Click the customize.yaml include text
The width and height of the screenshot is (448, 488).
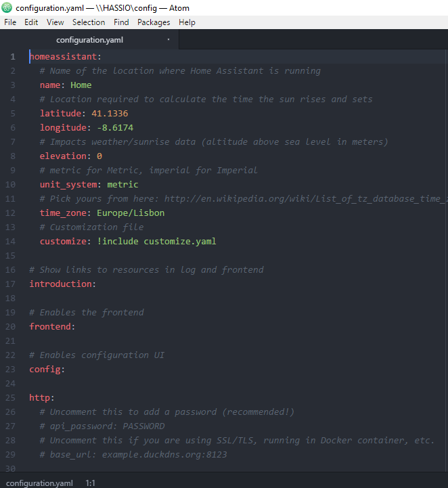(x=179, y=241)
